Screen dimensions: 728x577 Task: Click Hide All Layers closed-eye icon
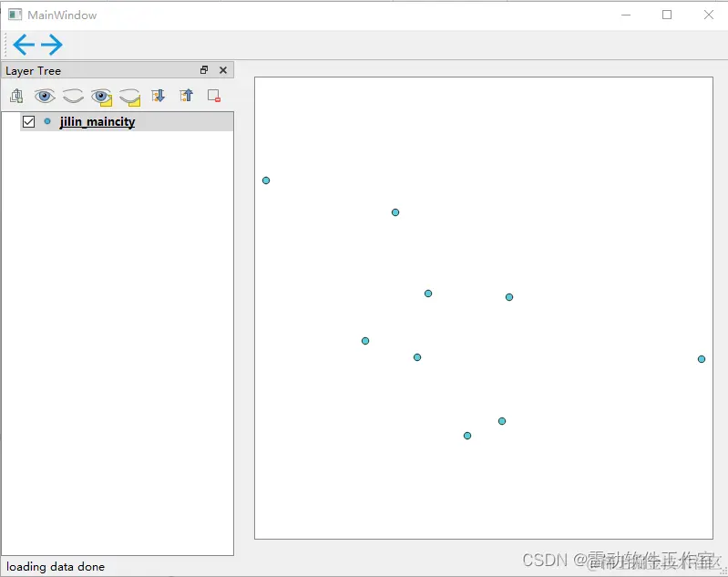point(73,97)
